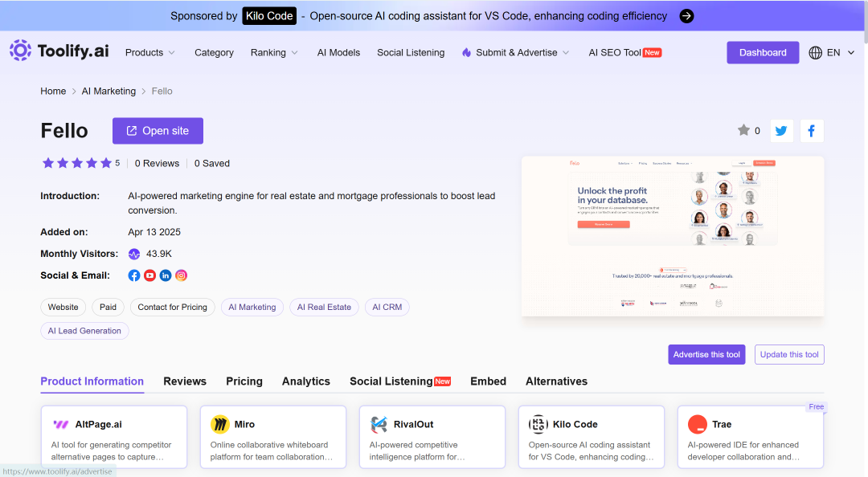The height and width of the screenshot is (477, 868).
Task: Click the Miro logo icon
Action: 219,425
